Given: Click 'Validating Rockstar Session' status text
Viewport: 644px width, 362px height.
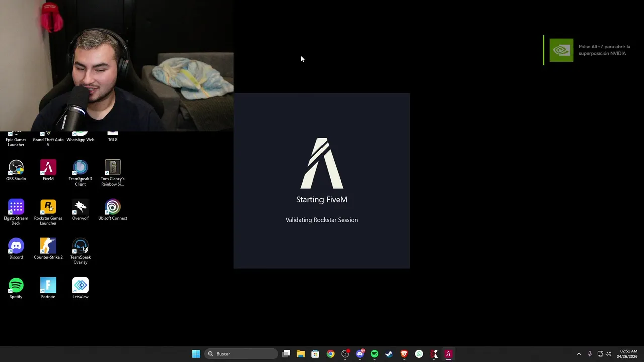Looking at the screenshot, I should (321, 220).
